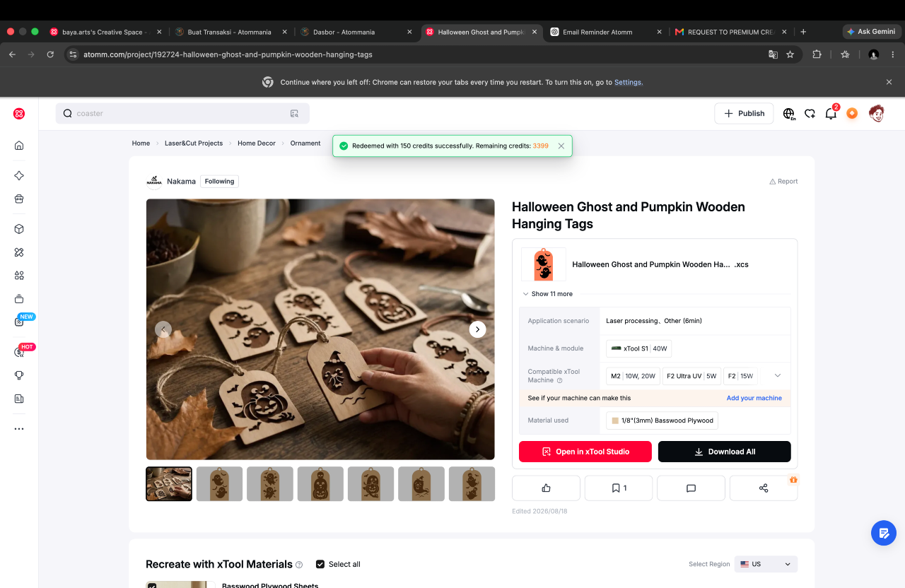Toggle the Select all checkbox
This screenshot has height=588, width=905.
(320, 564)
